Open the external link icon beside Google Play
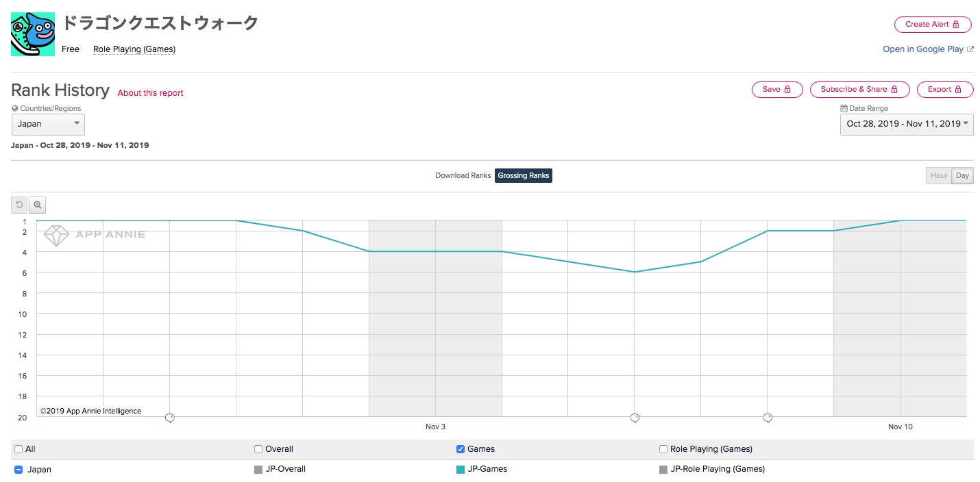The image size is (980, 482). point(970,49)
